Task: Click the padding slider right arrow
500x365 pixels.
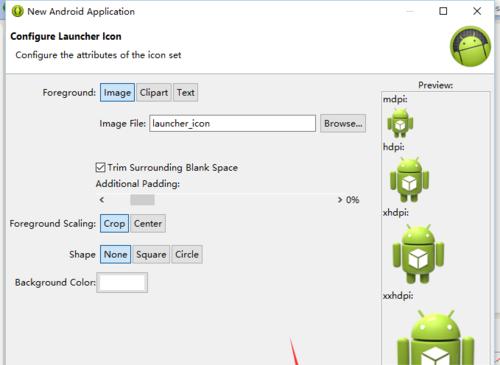Action: click(x=340, y=200)
